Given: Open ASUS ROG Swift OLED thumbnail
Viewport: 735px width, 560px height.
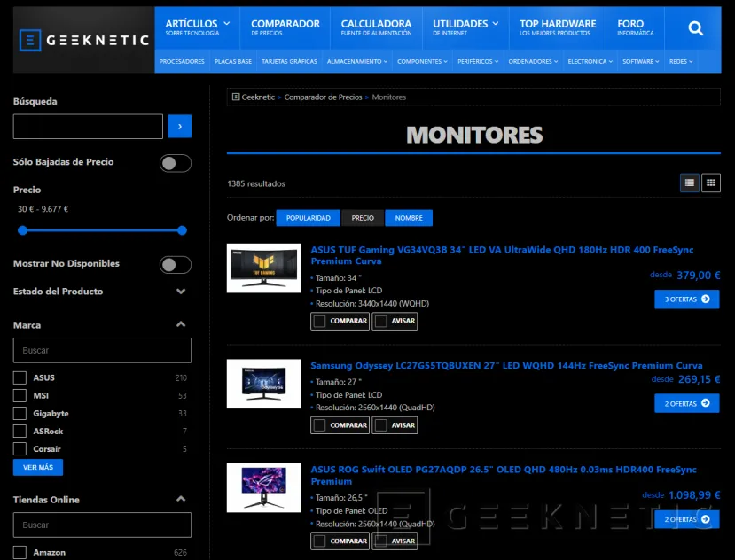Looking at the screenshot, I should [x=264, y=488].
